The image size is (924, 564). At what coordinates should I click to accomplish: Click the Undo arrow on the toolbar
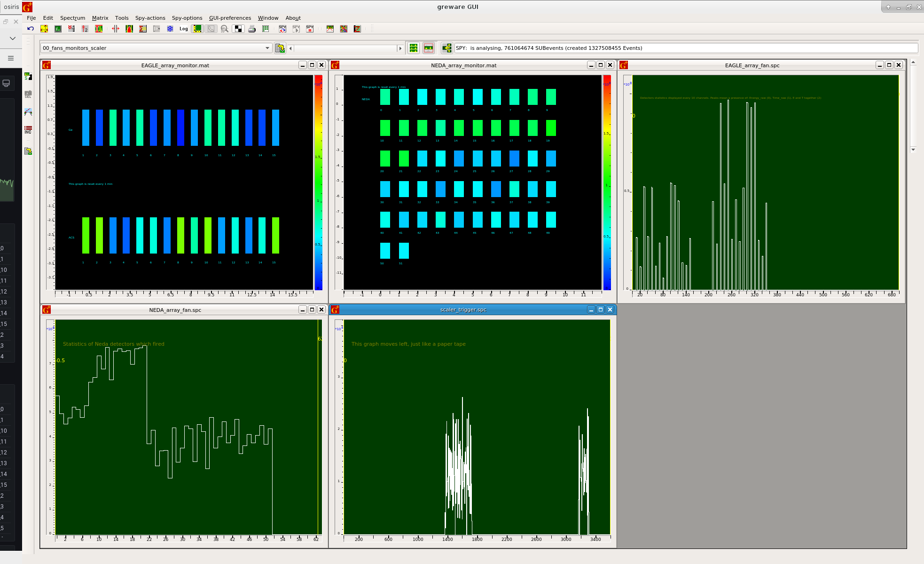pos(30,29)
